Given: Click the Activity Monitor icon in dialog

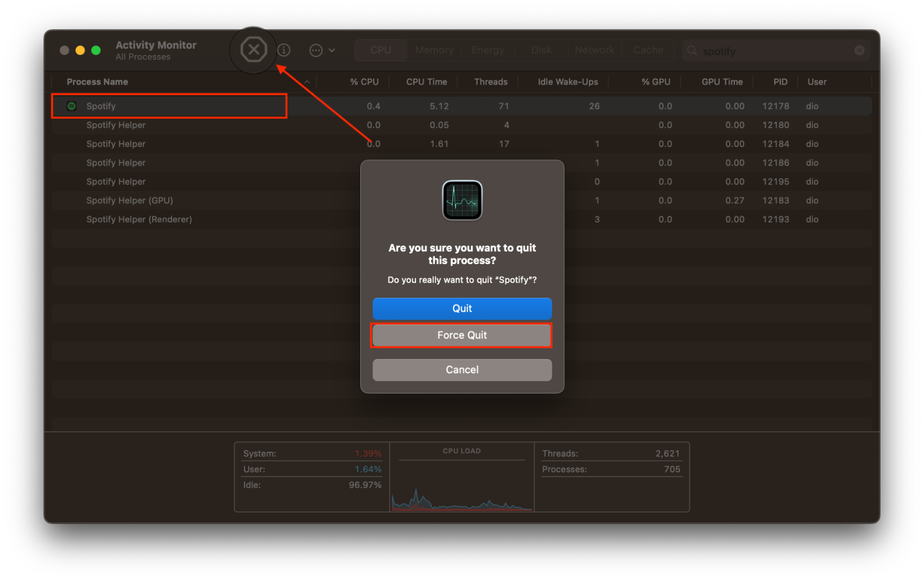Looking at the screenshot, I should 462,200.
